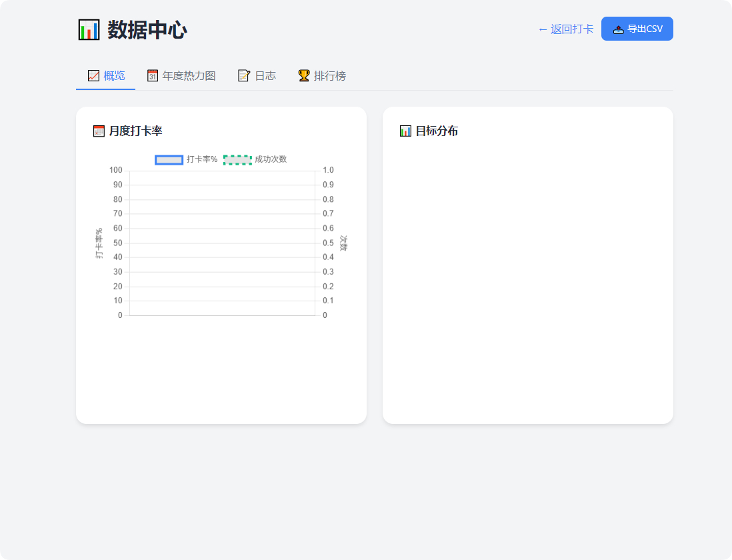Click the vertical 次数 axis title

pyautogui.click(x=343, y=243)
